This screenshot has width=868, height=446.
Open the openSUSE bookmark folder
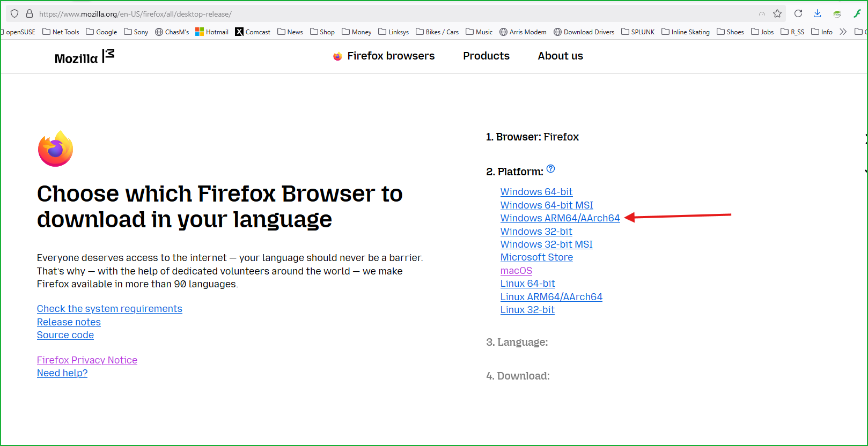coord(19,32)
